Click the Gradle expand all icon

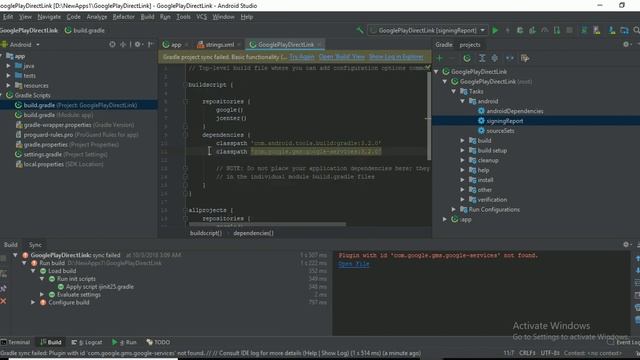click(482, 58)
